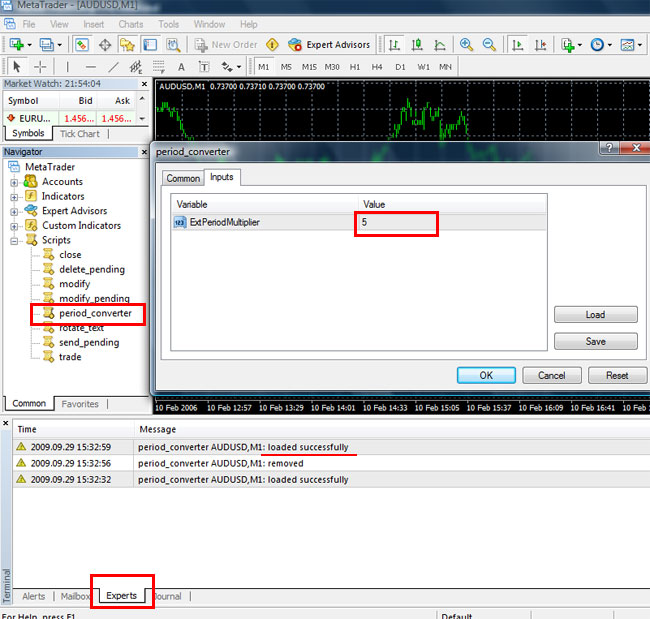Switch chart to M1 timeframe
The height and width of the screenshot is (619, 650).
[x=264, y=67]
